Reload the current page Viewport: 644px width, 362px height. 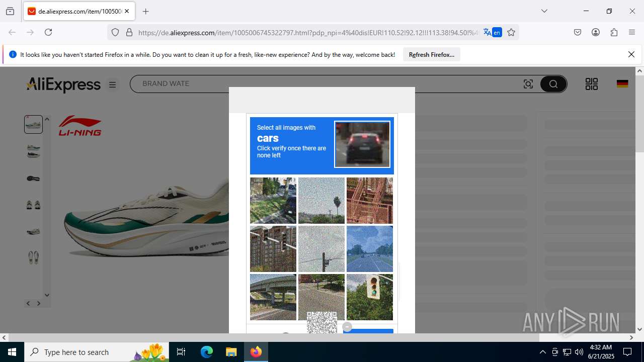coord(48,32)
